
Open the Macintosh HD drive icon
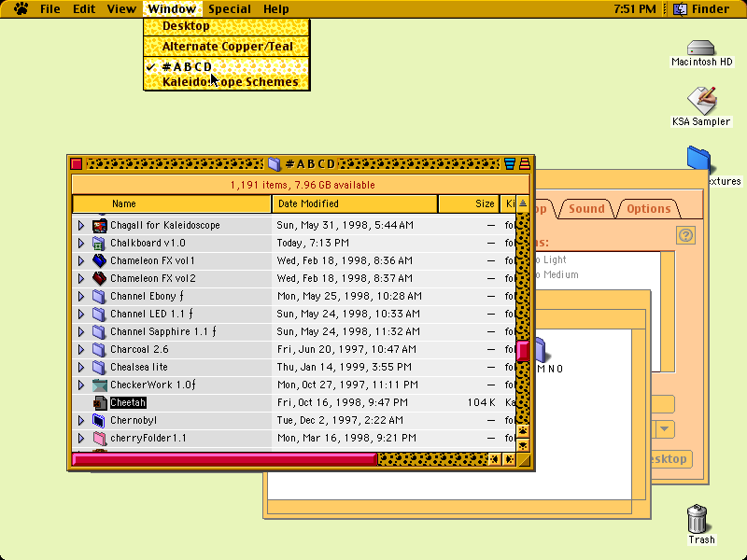click(x=700, y=49)
